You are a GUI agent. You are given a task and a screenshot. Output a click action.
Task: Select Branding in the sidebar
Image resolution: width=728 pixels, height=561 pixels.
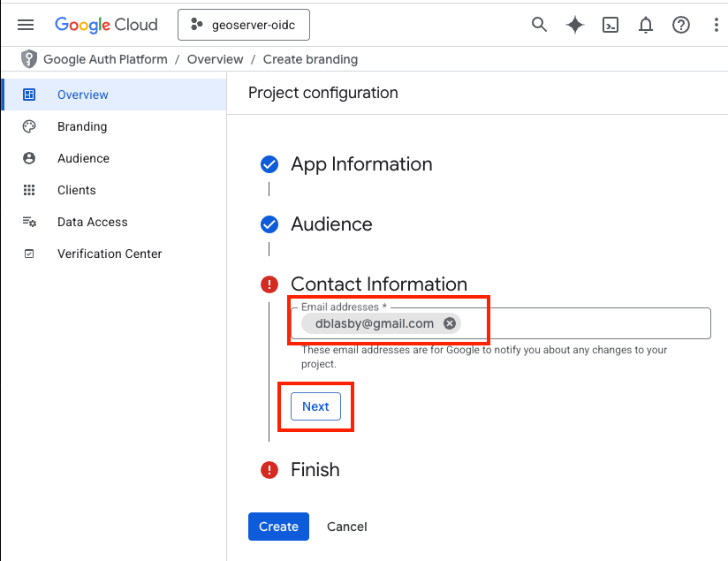82,126
